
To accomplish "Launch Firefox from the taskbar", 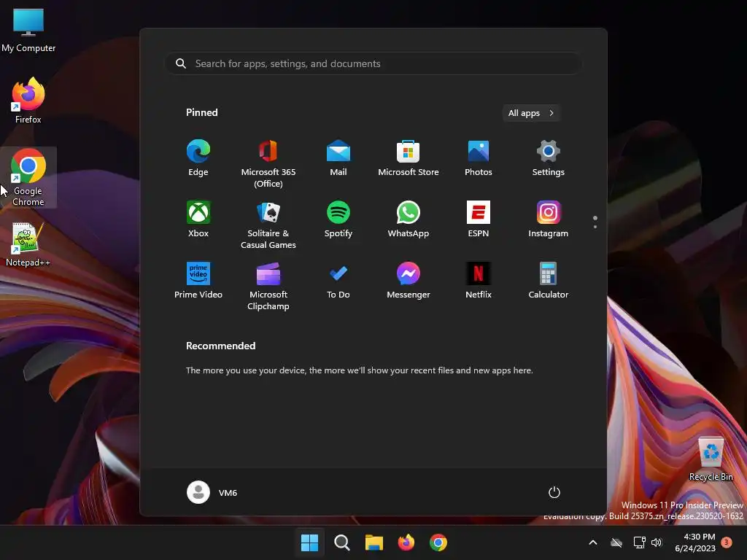I will click(406, 542).
